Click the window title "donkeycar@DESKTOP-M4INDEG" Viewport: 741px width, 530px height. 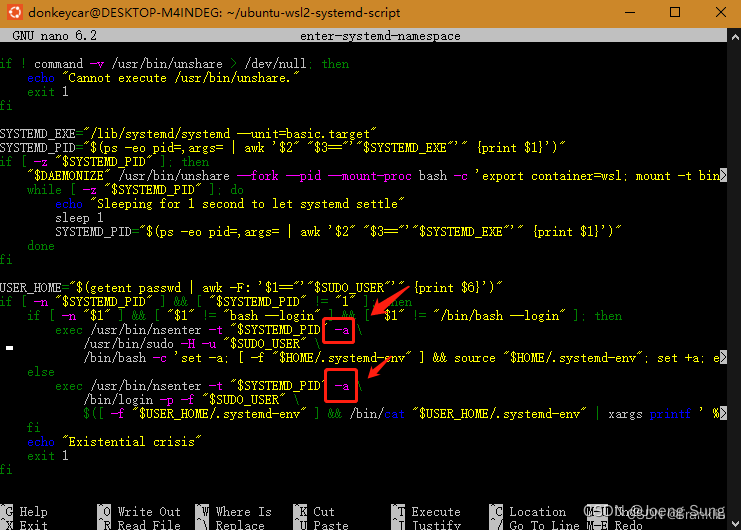(x=124, y=13)
